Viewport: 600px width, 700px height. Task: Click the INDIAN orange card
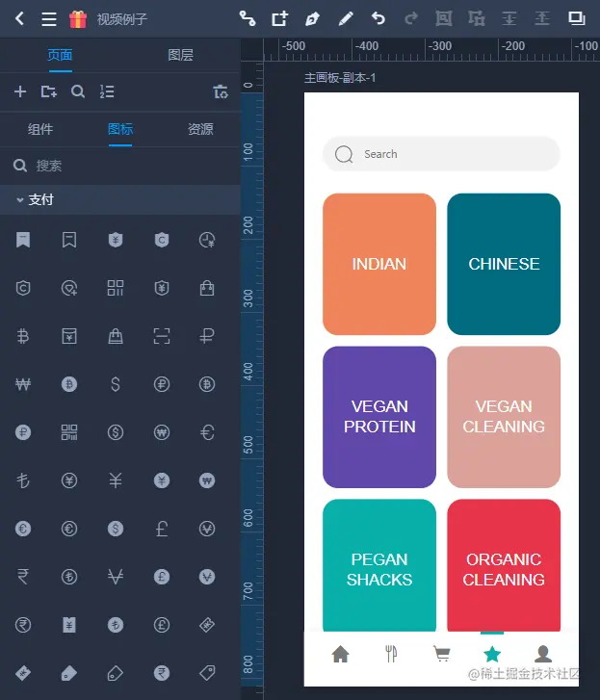(379, 264)
